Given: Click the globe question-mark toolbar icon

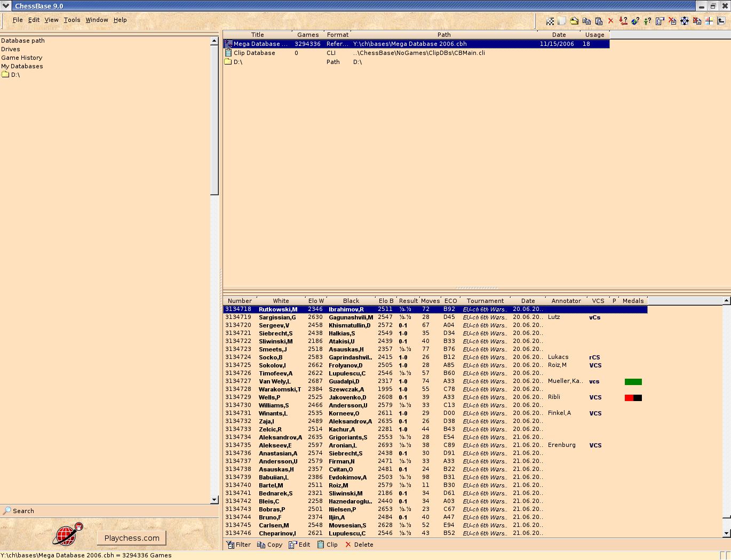Looking at the screenshot, I should click(x=635, y=21).
